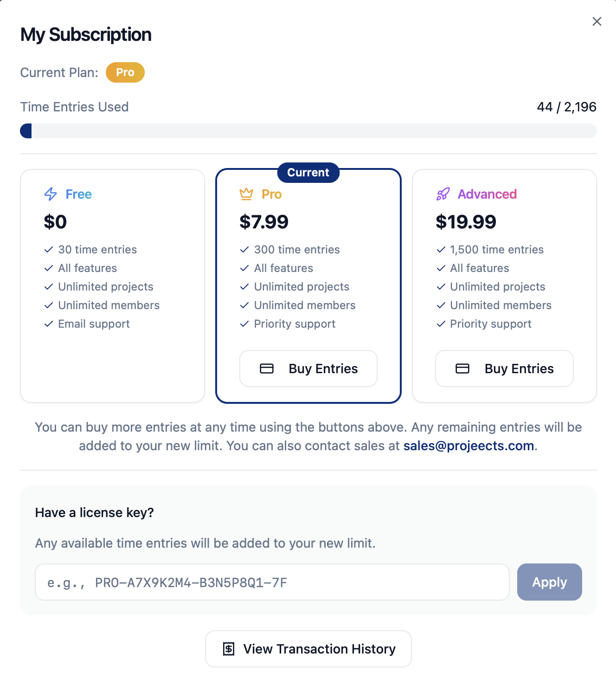This screenshot has height=686, width=616.
Task: Focus the license key input field
Action: (272, 582)
